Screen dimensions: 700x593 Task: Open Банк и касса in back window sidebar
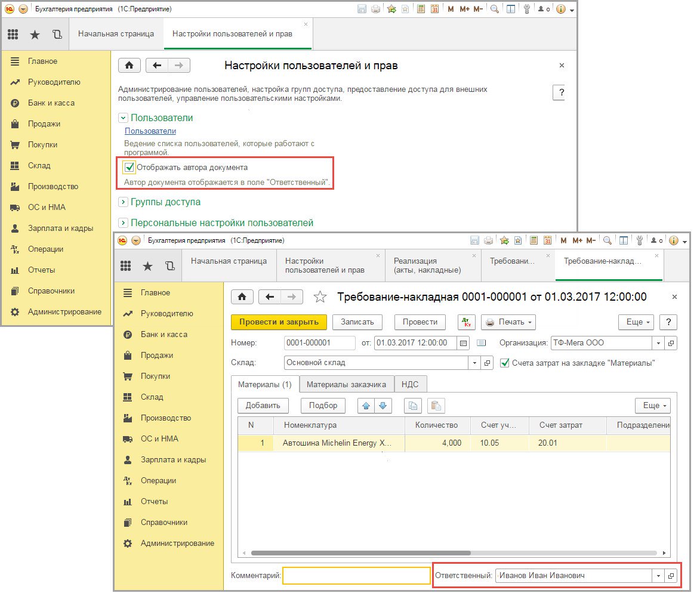pos(51,103)
